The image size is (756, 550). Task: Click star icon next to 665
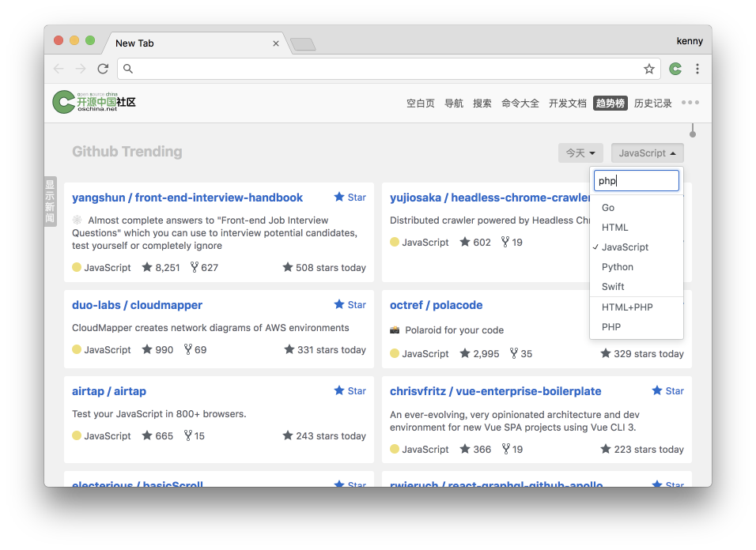coord(147,435)
